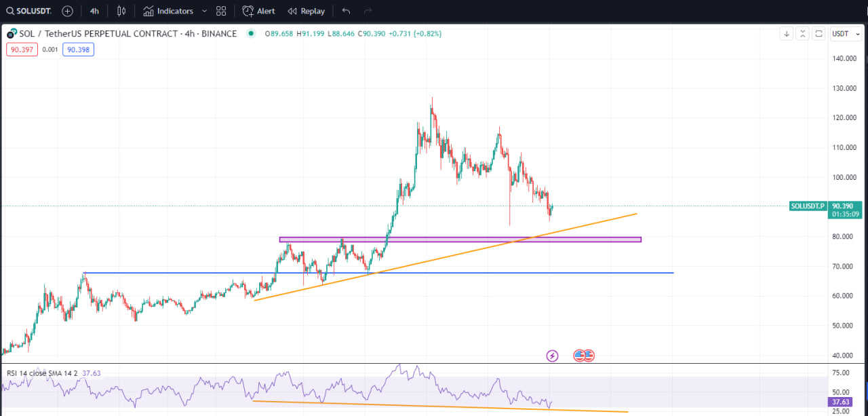Image resolution: width=868 pixels, height=416 pixels.
Task: Click the red 90.397 sell price button
Action: [x=22, y=49]
